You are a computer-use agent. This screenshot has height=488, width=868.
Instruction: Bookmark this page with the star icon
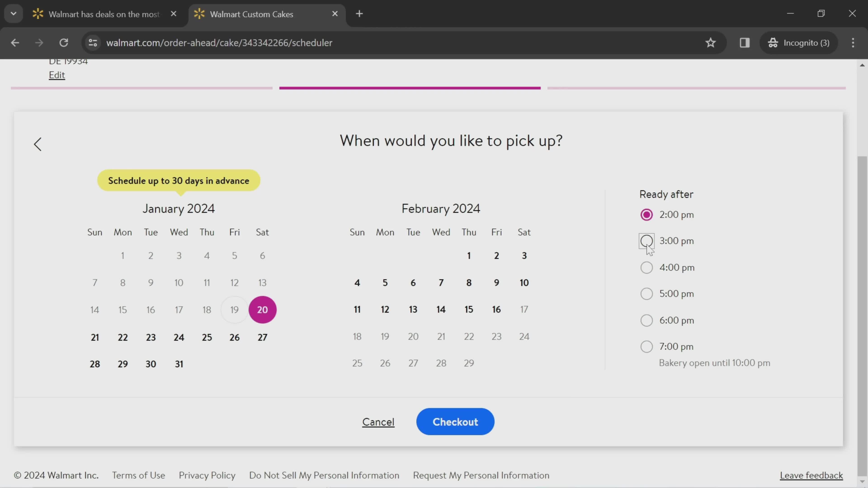click(x=710, y=43)
